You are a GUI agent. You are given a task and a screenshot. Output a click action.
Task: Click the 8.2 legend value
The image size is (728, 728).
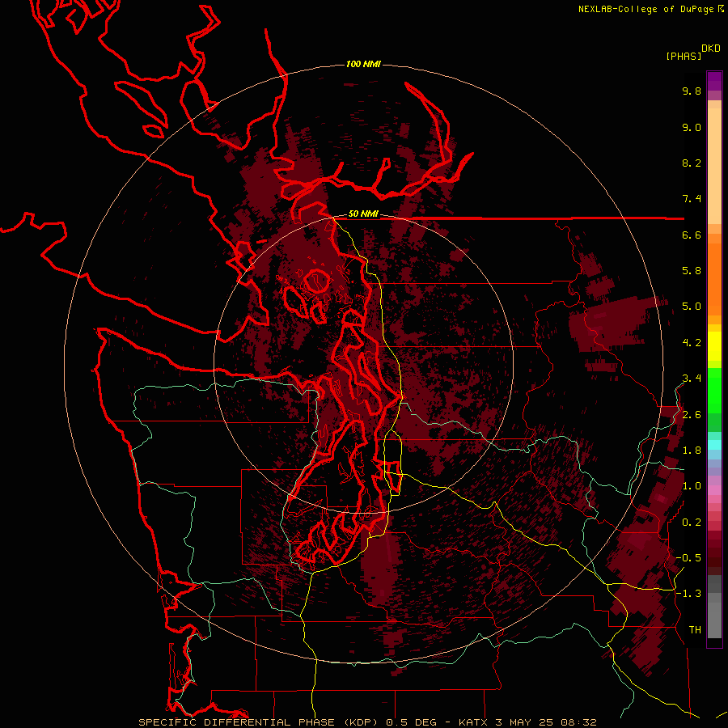(x=692, y=163)
